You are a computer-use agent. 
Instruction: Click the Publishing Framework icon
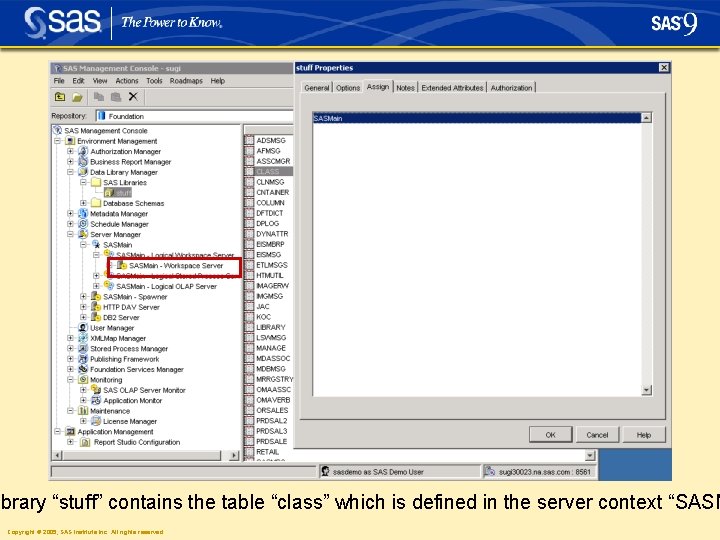click(x=83, y=359)
